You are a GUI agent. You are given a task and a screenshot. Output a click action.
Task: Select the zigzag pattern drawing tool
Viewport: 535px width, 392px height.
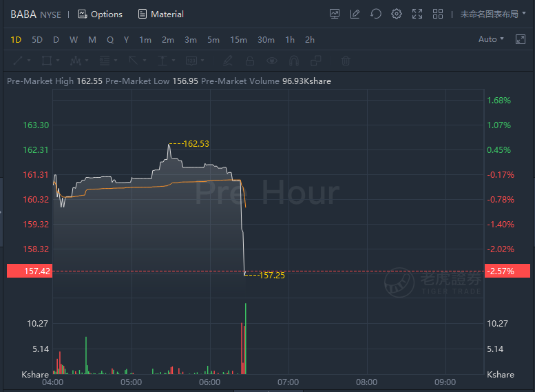click(76, 61)
